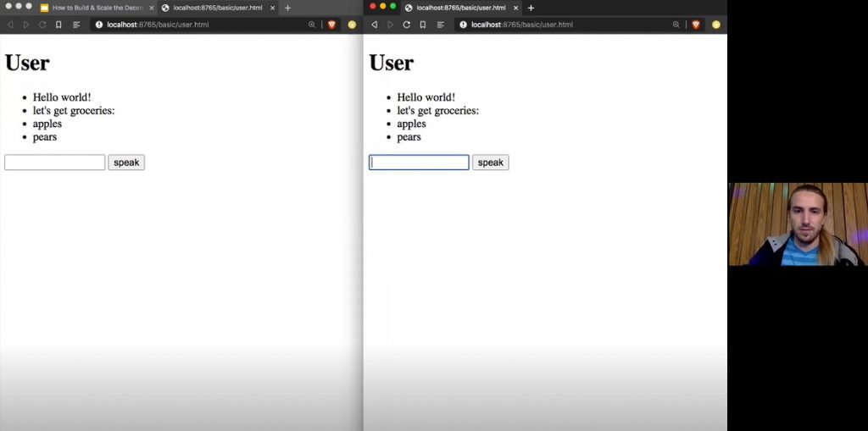Focus the message text field in left window

[x=55, y=162]
